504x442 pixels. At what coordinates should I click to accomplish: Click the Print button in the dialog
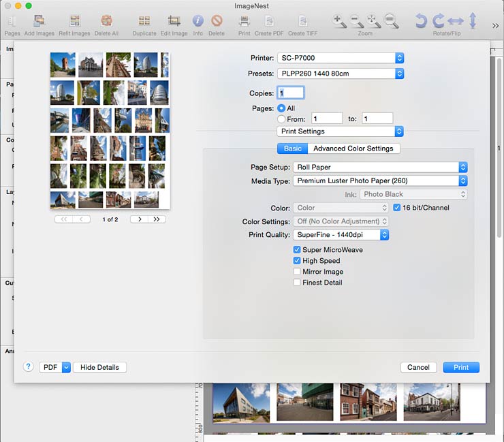(461, 367)
